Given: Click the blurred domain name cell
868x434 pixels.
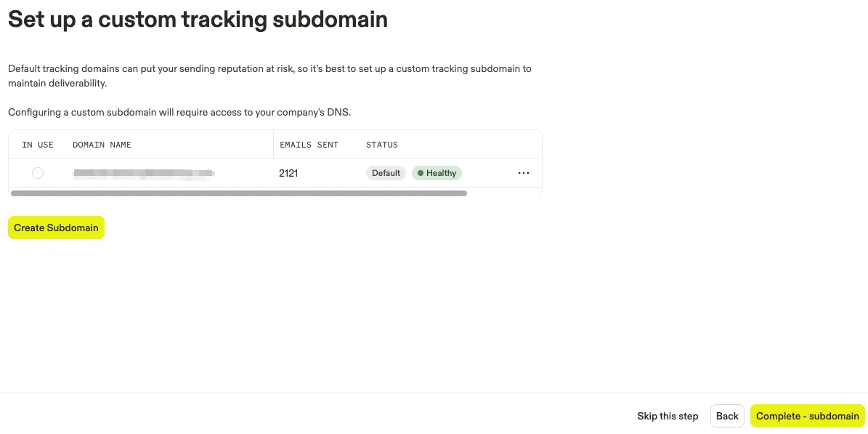Looking at the screenshot, I should [x=143, y=173].
